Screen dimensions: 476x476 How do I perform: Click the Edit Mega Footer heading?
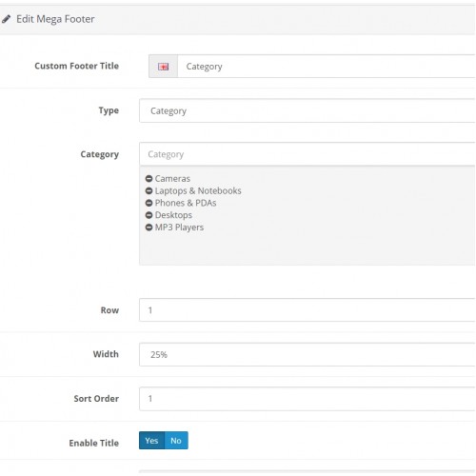pyautogui.click(x=55, y=19)
